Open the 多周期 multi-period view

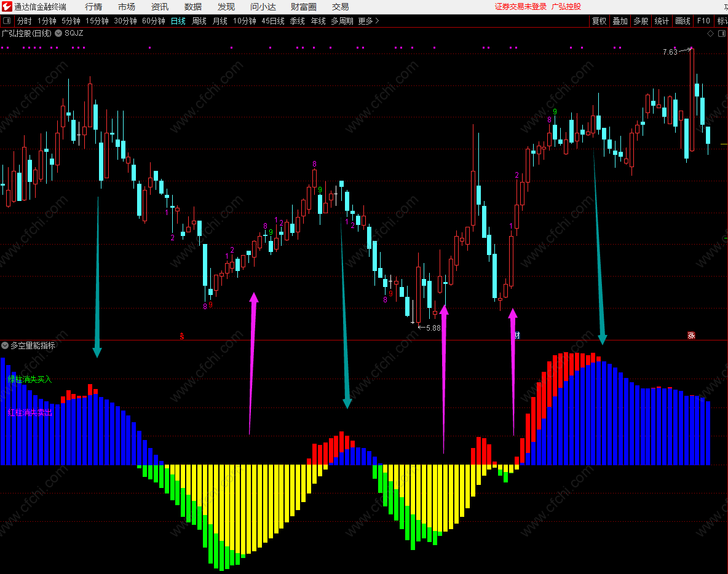pyautogui.click(x=342, y=21)
